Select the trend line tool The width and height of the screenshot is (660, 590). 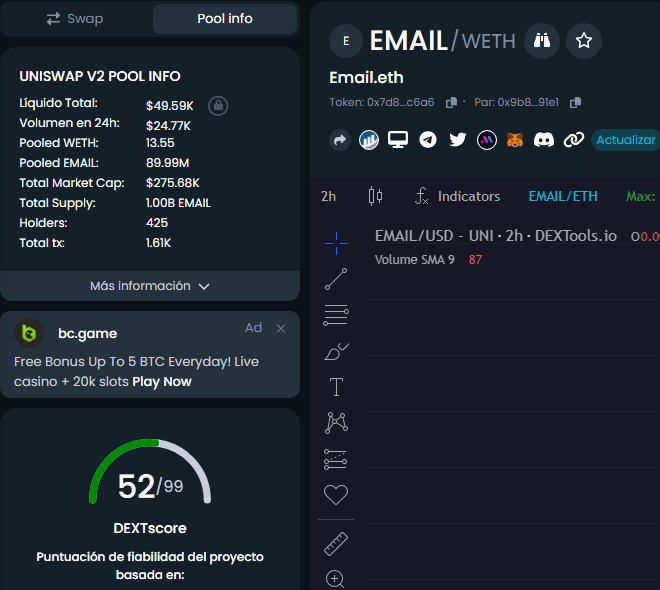336,279
